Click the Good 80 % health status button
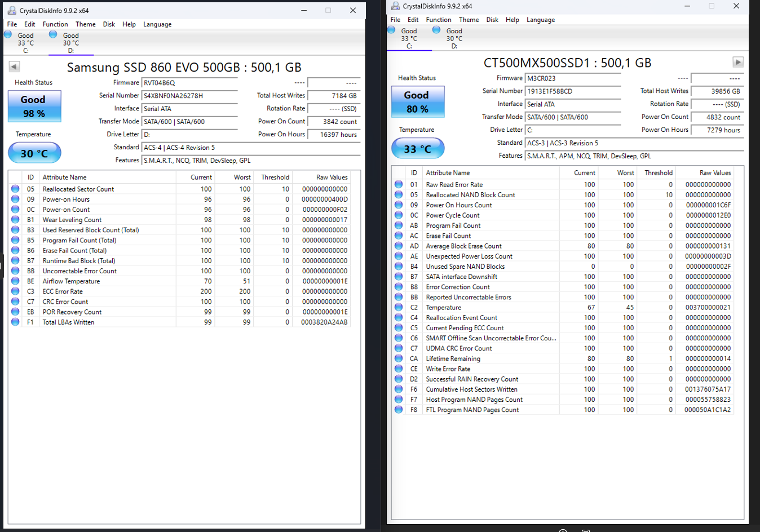The width and height of the screenshot is (760, 532). 418,102
